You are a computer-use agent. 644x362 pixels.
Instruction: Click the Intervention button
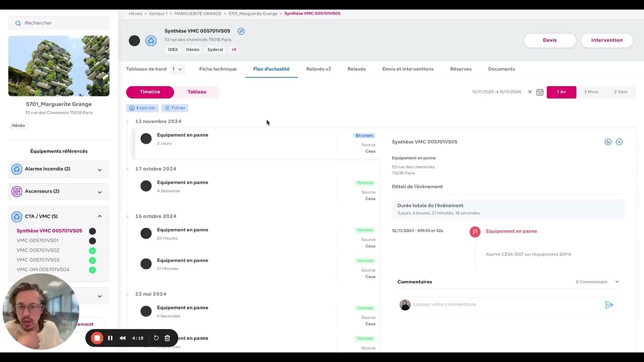606,40
